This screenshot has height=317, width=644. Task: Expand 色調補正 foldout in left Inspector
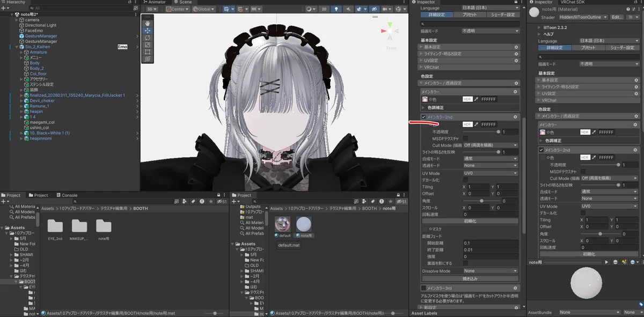(423, 107)
